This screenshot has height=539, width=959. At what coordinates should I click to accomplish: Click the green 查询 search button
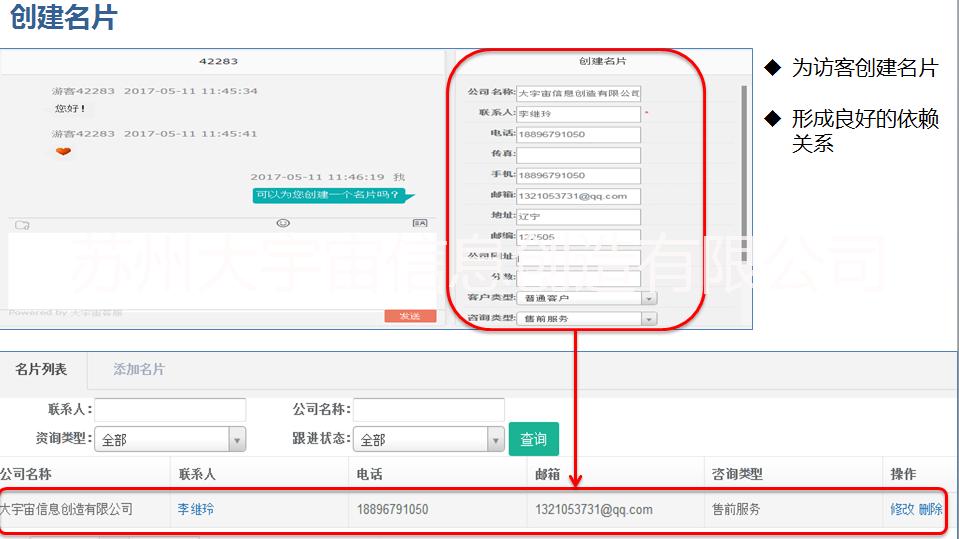point(534,439)
